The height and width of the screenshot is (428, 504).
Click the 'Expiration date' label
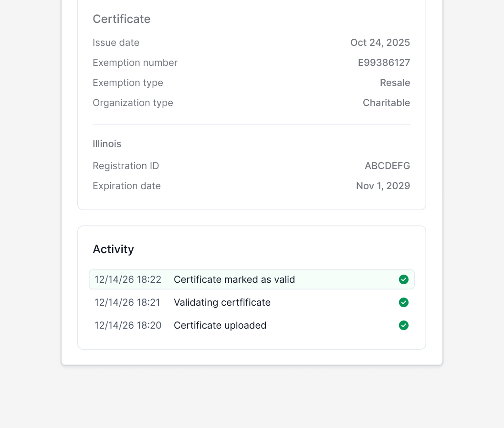pyautogui.click(x=126, y=186)
